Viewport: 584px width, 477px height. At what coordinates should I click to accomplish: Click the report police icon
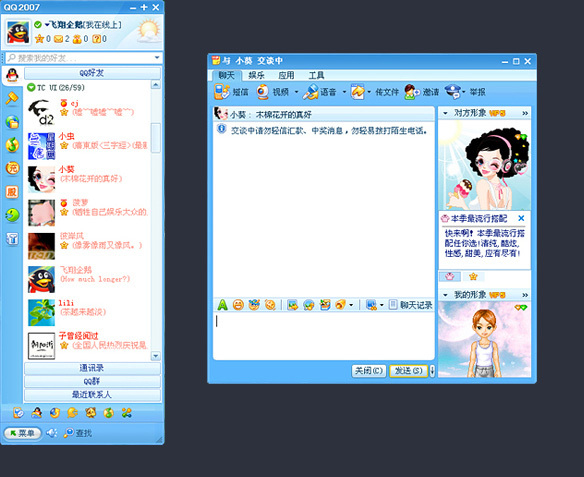pyautogui.click(x=453, y=92)
